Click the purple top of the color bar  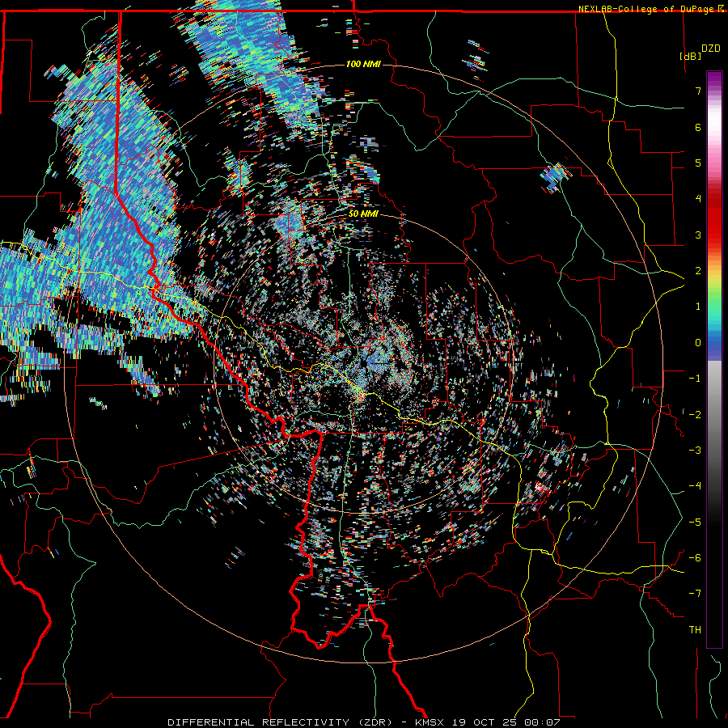click(x=714, y=79)
